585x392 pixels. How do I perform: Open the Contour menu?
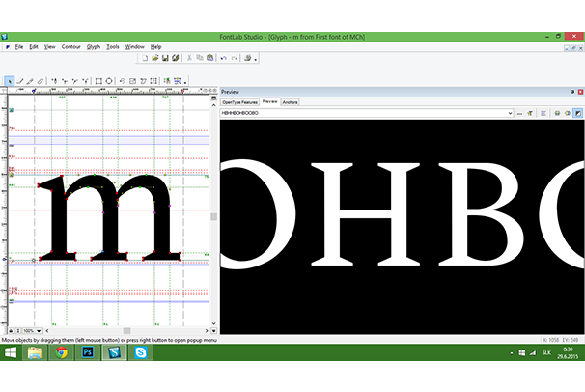pos(70,46)
